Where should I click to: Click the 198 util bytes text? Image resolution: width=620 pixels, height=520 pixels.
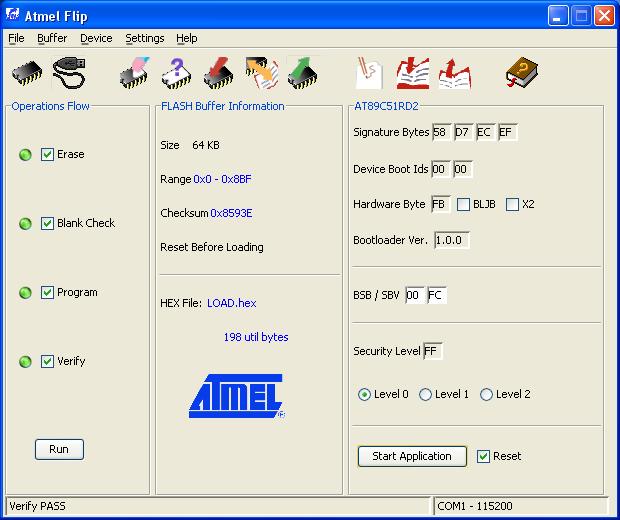pyautogui.click(x=256, y=337)
